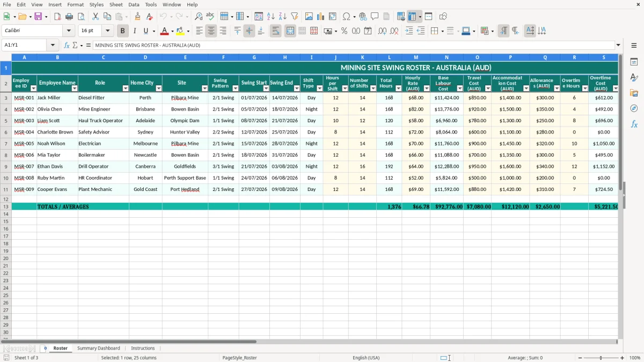Open Home City filter dropdown
This screenshot has height=362, width=644.
[159, 88]
